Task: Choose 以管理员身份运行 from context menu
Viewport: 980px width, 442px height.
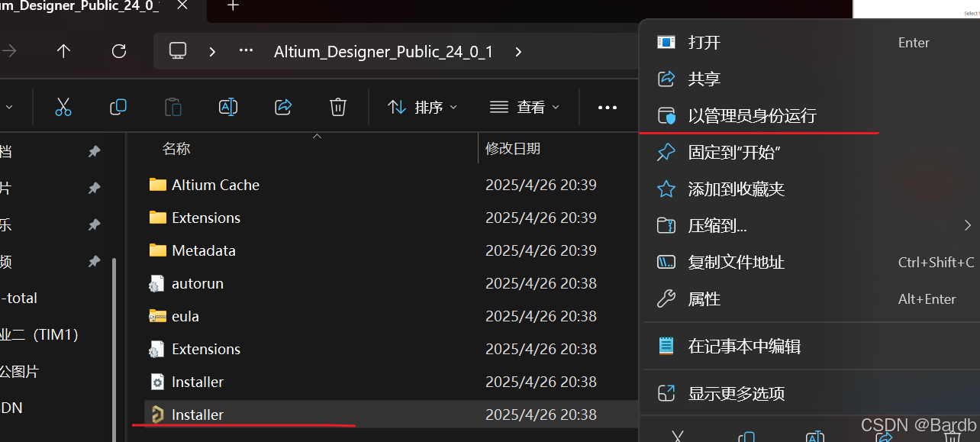Action: point(811,116)
